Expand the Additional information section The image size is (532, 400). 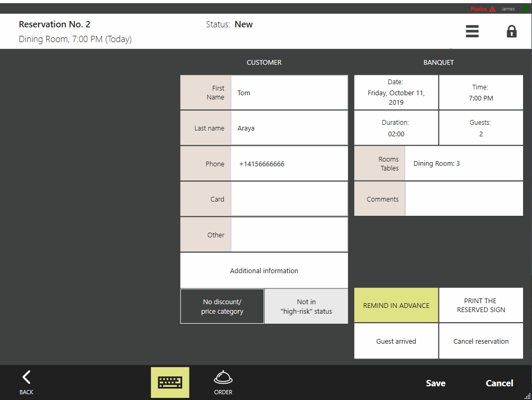pyautogui.click(x=264, y=271)
